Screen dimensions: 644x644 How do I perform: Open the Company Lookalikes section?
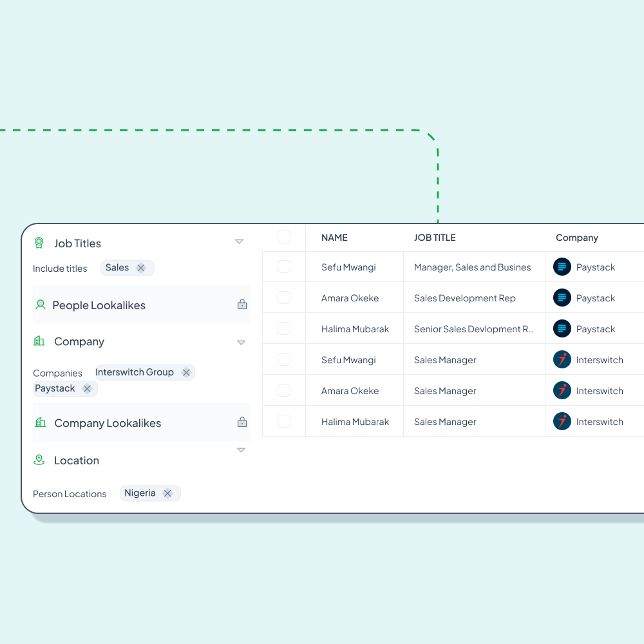point(108,423)
